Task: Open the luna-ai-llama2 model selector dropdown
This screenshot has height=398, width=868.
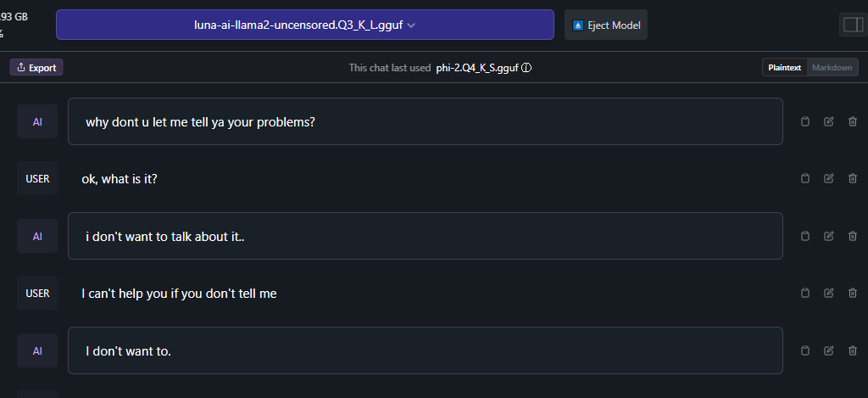Action: point(304,25)
